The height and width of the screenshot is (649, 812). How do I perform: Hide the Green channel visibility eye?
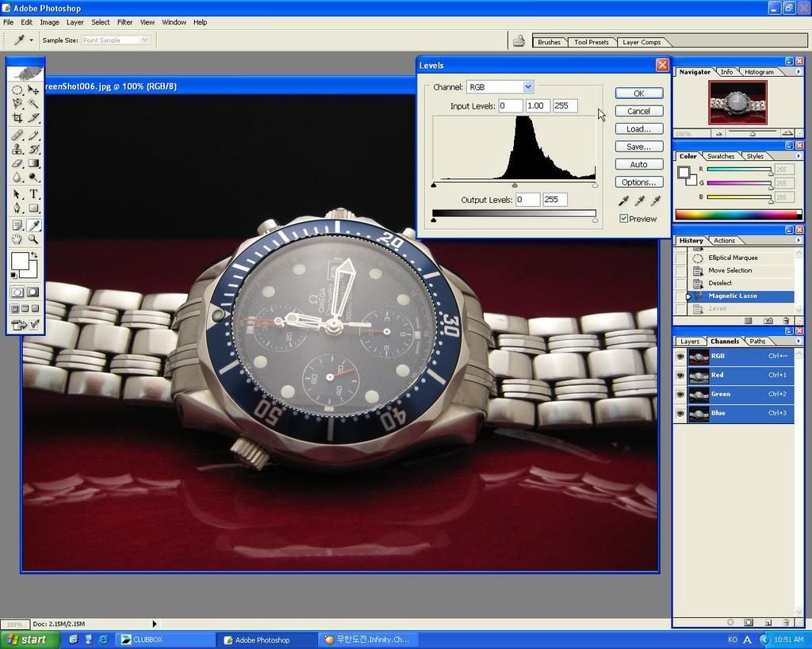[680, 395]
